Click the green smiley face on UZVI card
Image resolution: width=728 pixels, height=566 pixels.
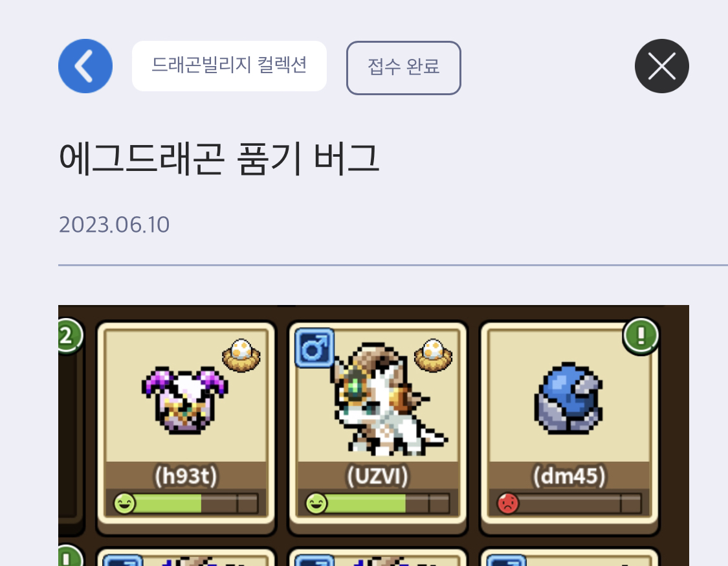[x=316, y=503]
